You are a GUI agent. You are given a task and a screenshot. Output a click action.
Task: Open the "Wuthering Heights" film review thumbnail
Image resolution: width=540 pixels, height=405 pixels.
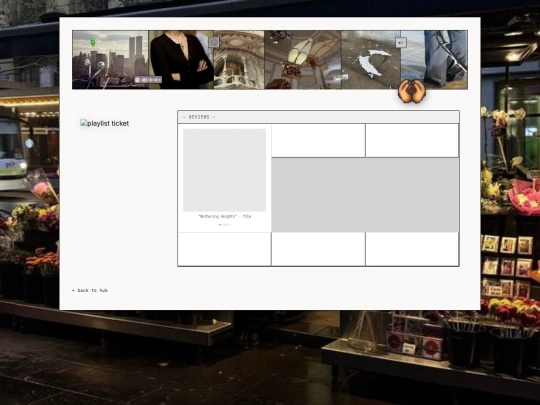(x=225, y=170)
